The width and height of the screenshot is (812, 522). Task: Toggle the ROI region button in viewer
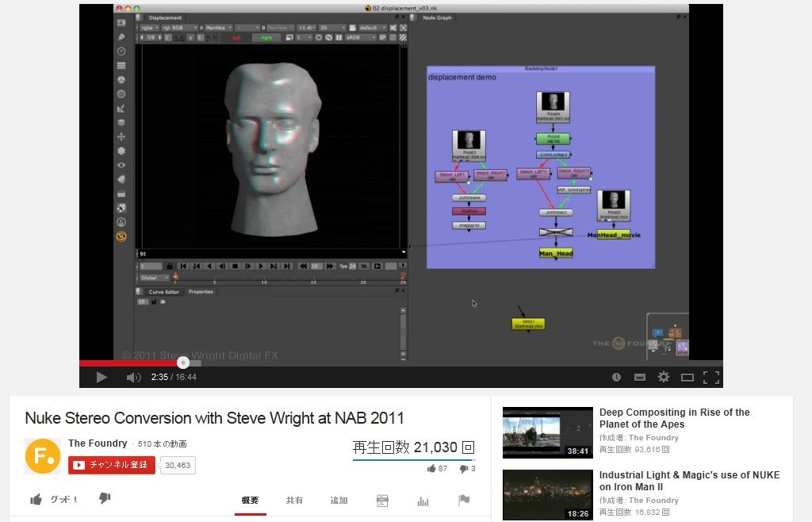[x=319, y=37]
